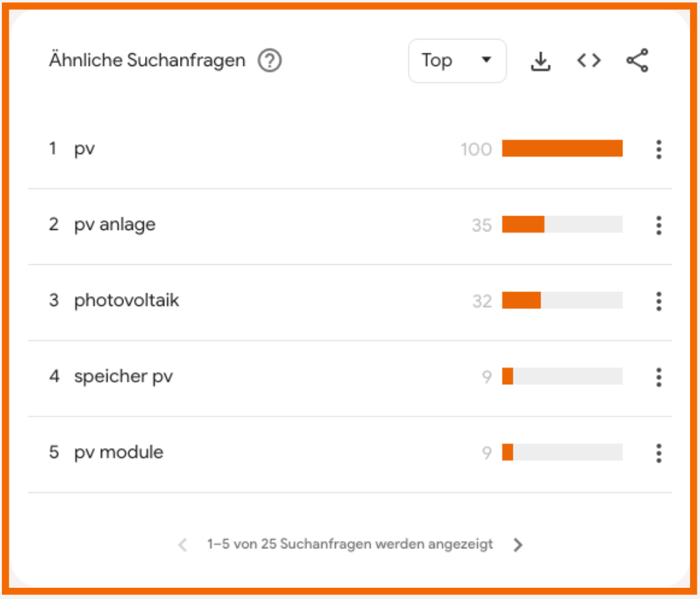Open the embed code icon

[x=589, y=61]
